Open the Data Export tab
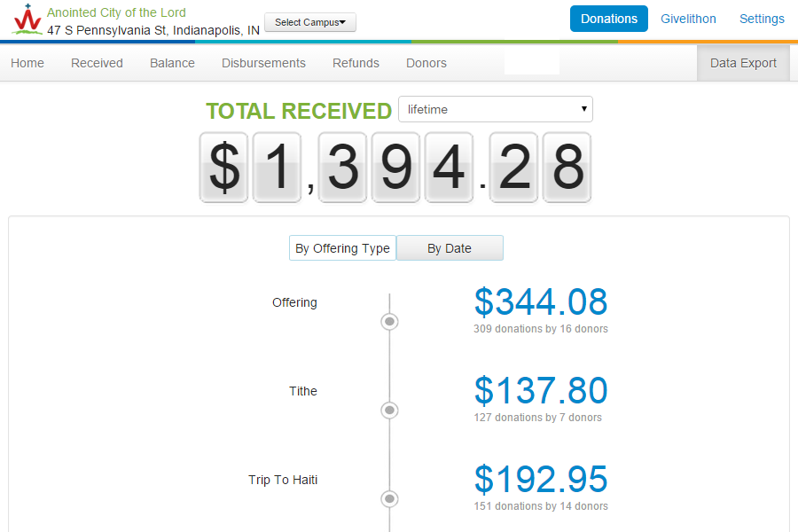Viewport: 798px width, 532px height. tap(743, 63)
